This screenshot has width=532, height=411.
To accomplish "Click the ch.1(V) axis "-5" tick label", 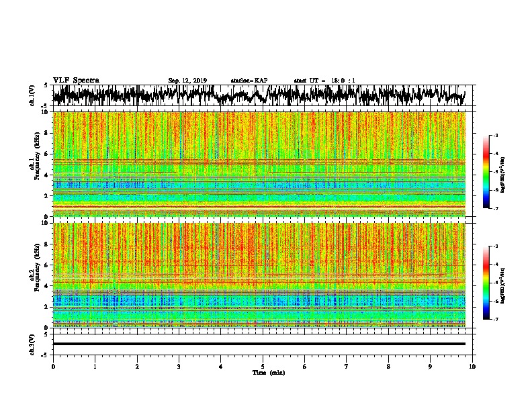I will (x=46, y=105).
